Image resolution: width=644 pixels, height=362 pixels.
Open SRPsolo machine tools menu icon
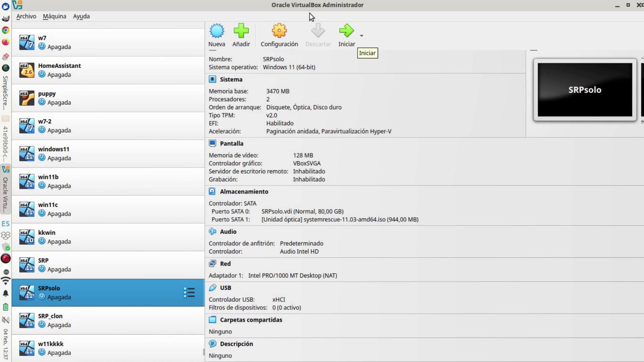click(189, 293)
